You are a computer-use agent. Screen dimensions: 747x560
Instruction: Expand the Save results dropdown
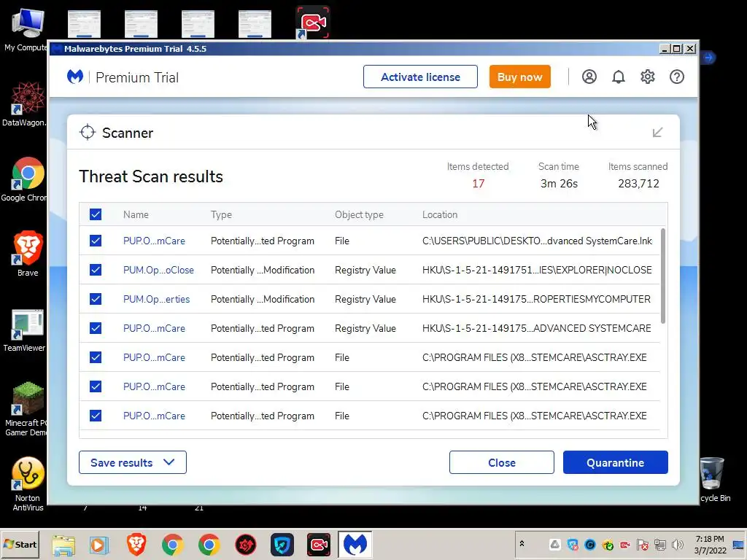point(133,462)
